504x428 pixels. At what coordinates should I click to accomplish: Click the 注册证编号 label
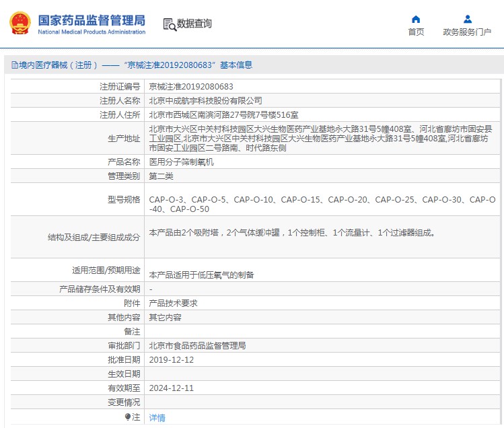[120, 87]
